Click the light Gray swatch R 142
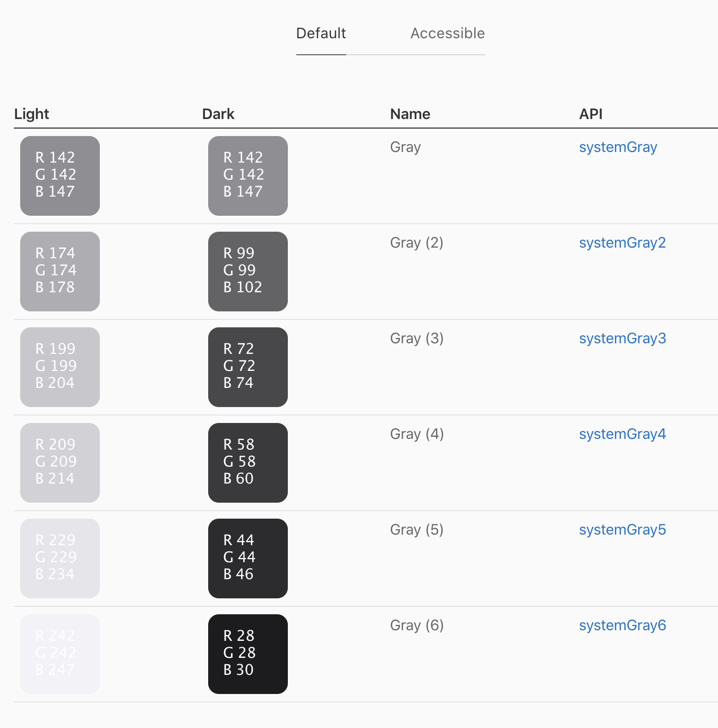This screenshot has width=718, height=728. [x=60, y=176]
